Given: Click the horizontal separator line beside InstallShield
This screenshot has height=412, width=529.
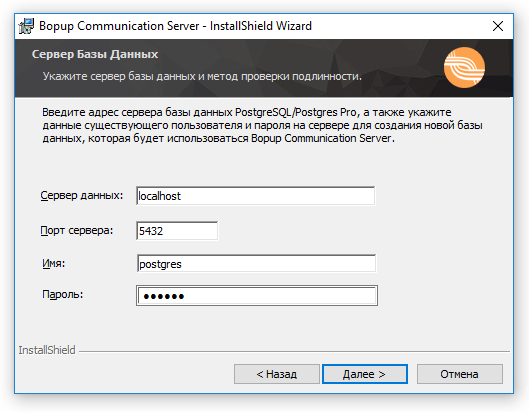Looking at the screenshot, I should 294,352.
